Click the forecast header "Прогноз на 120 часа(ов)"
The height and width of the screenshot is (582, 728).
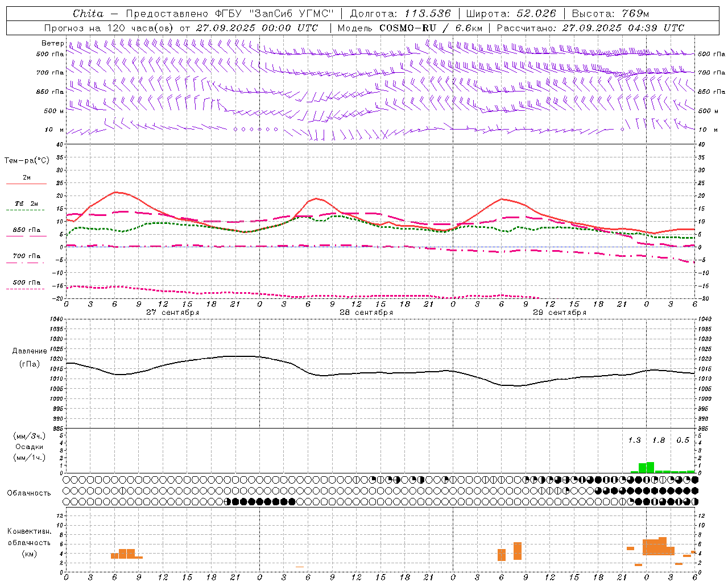(109, 28)
